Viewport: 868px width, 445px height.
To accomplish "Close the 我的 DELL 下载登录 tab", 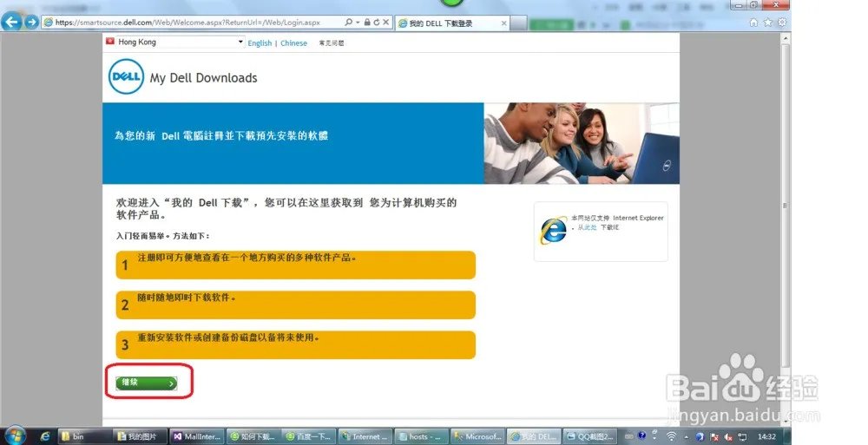I will 503,23.
